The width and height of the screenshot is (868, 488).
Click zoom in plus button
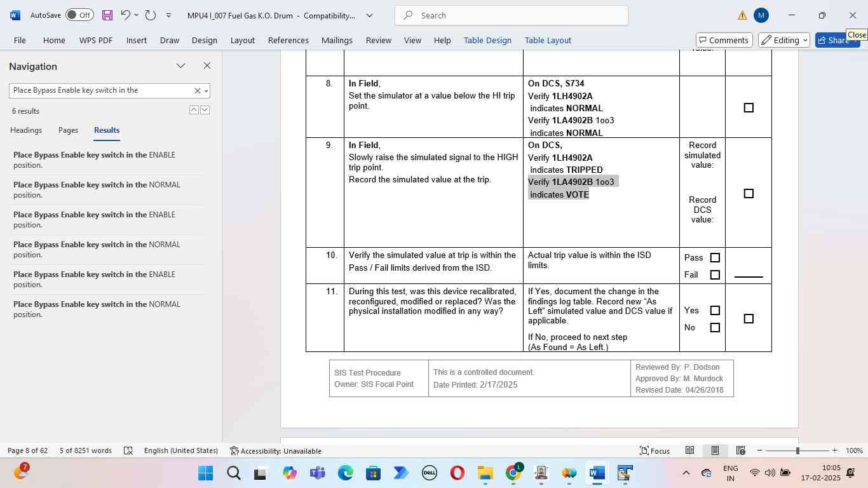pyautogui.click(x=834, y=451)
